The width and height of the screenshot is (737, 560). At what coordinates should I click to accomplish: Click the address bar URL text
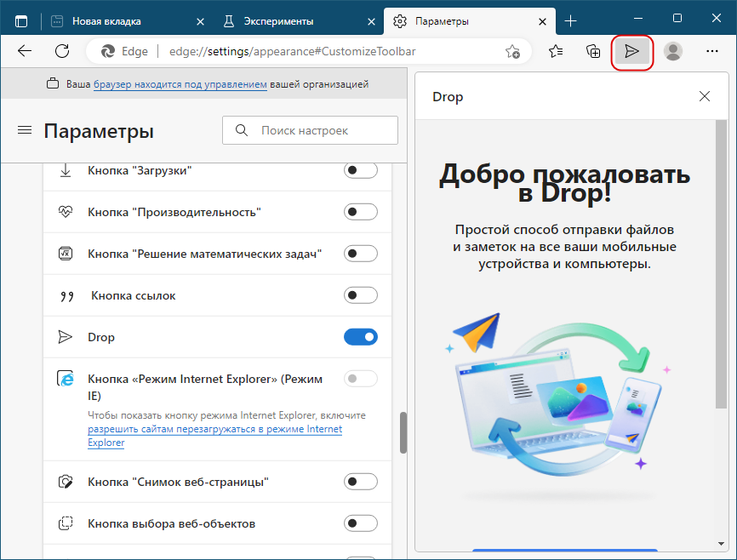tap(293, 51)
